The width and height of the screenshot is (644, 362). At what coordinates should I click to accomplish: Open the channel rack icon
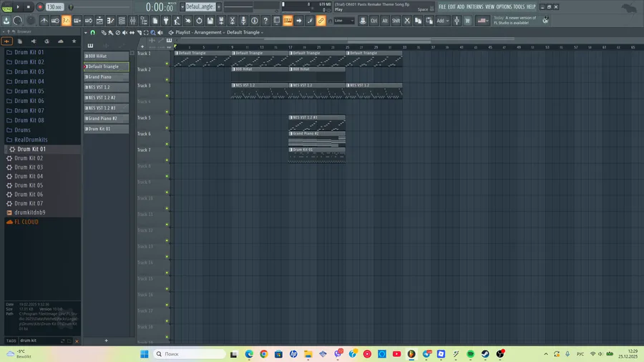point(122,21)
